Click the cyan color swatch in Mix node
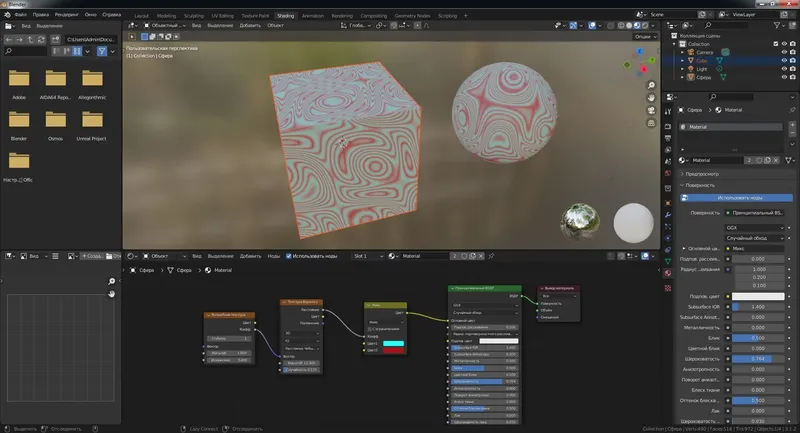Screen dimensions: 800x433 [x=393, y=343]
